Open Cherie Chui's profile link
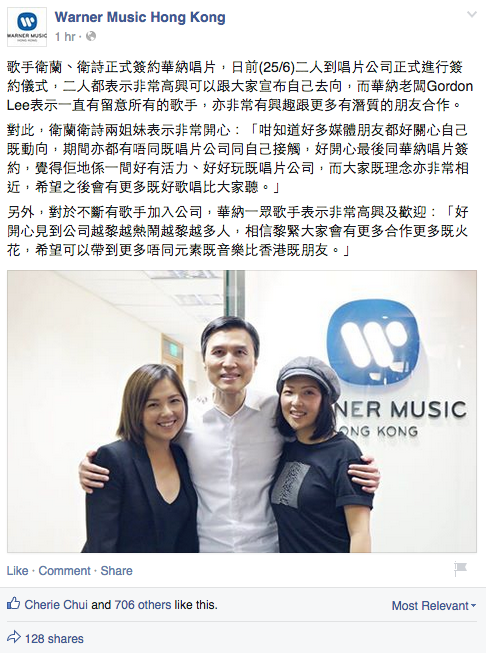 click(x=56, y=605)
